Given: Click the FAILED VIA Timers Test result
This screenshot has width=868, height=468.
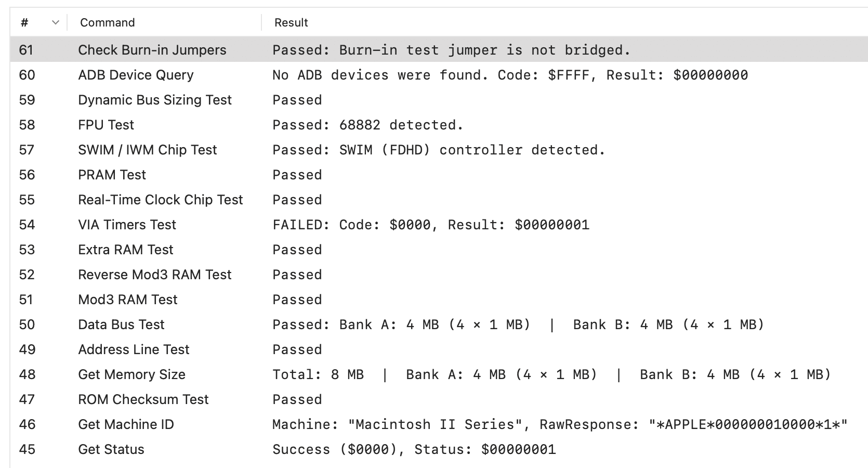Looking at the screenshot, I should point(431,225).
